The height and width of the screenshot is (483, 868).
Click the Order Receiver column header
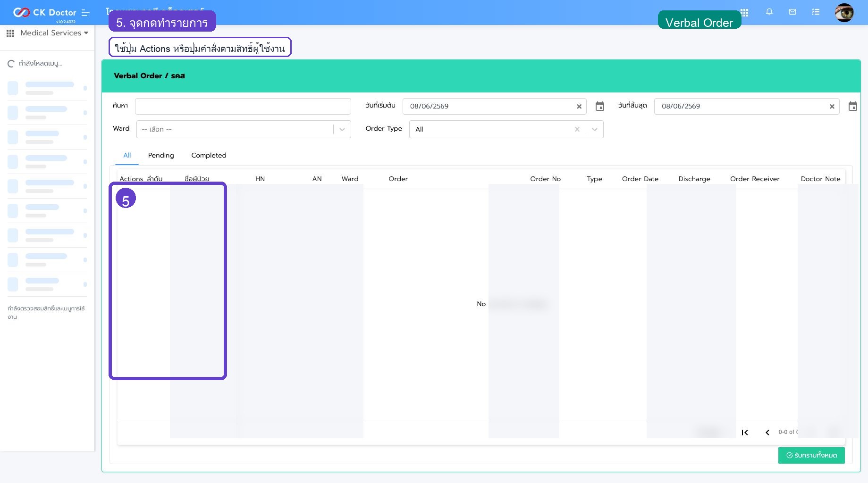[x=755, y=179]
